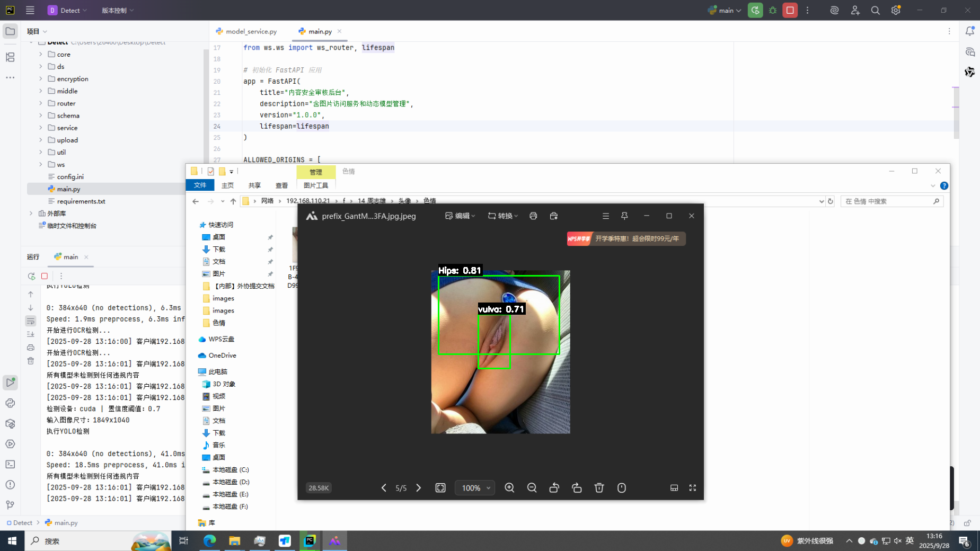Rerun main in the Run panel
980x551 pixels.
click(31, 276)
